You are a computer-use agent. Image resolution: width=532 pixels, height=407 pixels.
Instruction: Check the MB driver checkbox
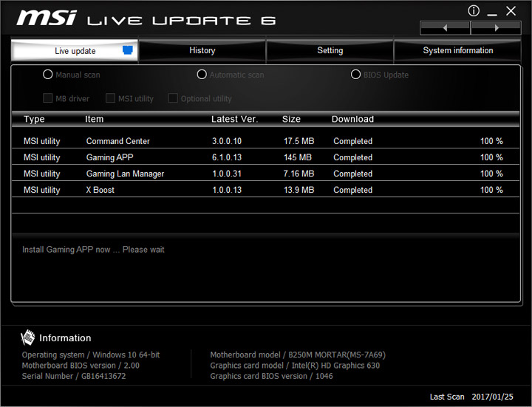[47, 98]
